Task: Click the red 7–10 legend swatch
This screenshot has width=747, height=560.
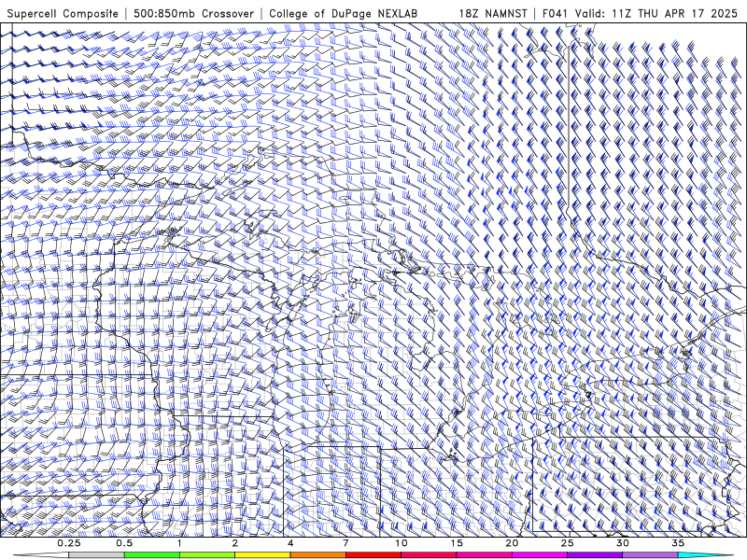Action: pyautogui.click(x=373, y=555)
